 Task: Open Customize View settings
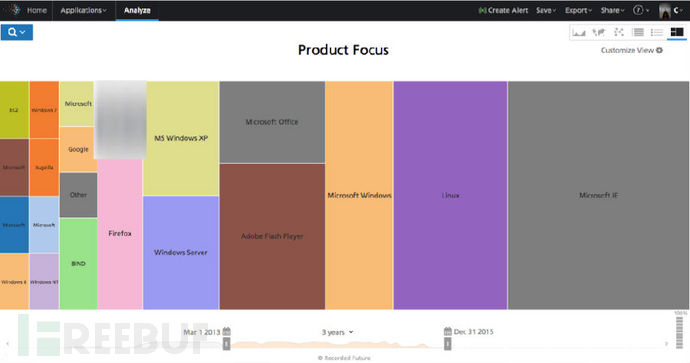point(631,50)
